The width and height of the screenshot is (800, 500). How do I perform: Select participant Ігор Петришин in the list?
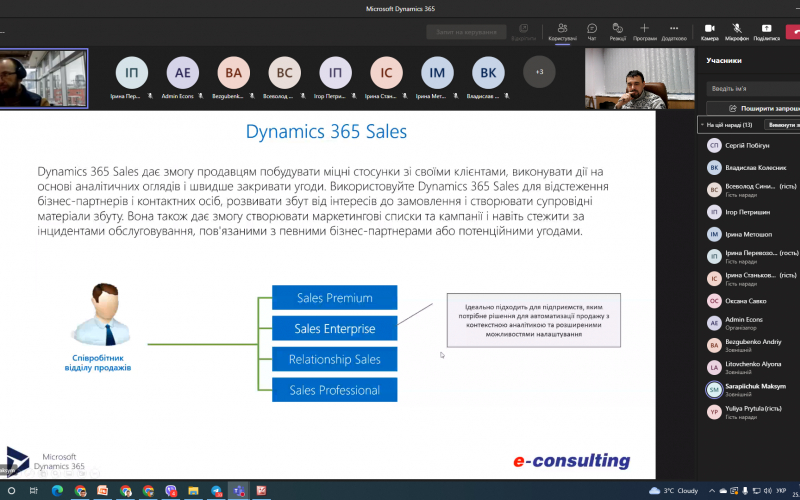[753, 212]
